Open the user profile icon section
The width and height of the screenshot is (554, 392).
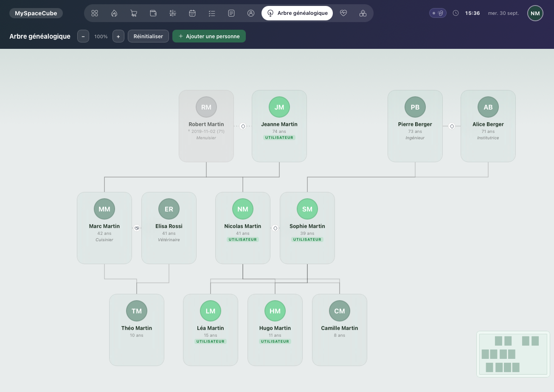[251, 13]
